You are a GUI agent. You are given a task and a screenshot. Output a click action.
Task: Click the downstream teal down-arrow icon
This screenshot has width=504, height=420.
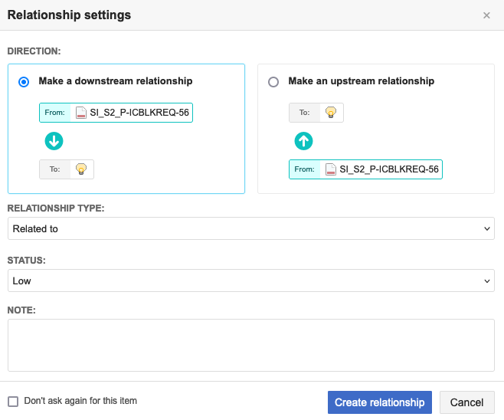coord(54,141)
